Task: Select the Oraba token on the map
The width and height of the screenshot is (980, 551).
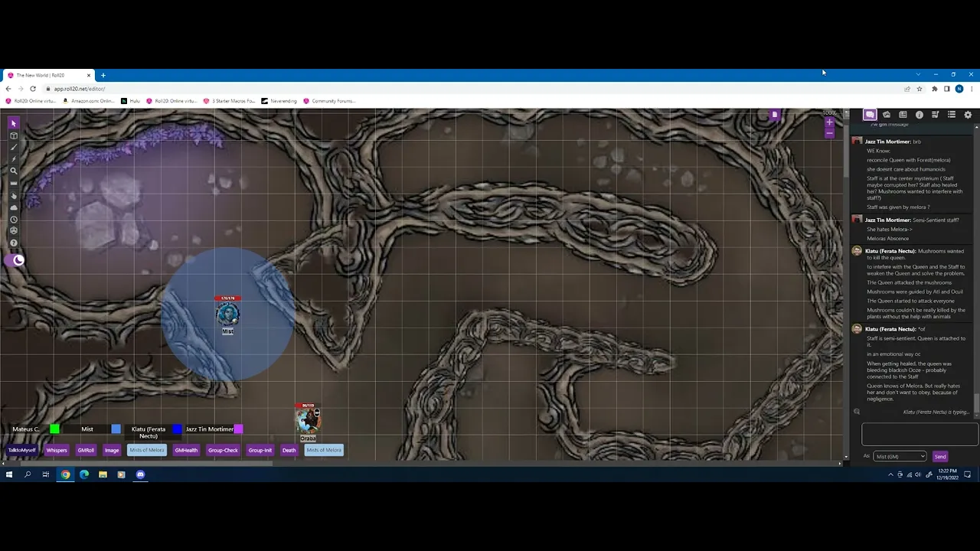Action: [x=308, y=421]
